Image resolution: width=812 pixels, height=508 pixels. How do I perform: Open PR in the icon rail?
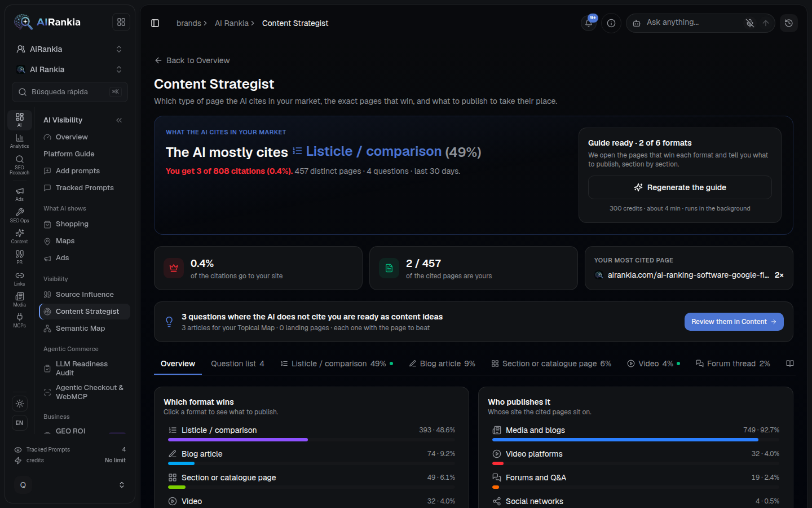tap(19, 257)
